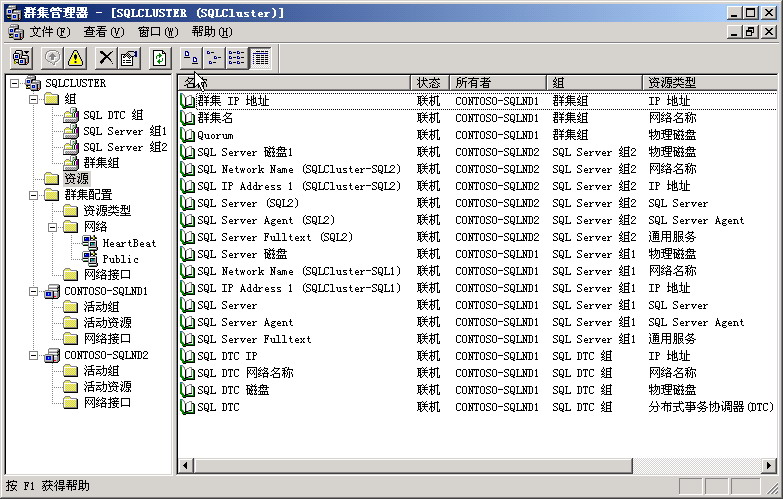This screenshot has width=783, height=499.
Task: Sort by the 所有者 column header
Action: (x=498, y=83)
